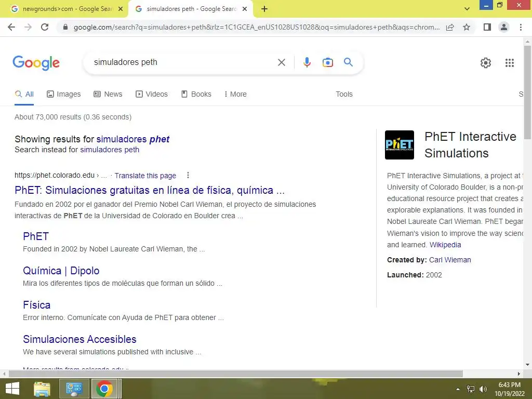Click the vertical scrollbar thumb
Image resolution: width=532 pixels, height=399 pixels.
pyautogui.click(x=527, y=91)
